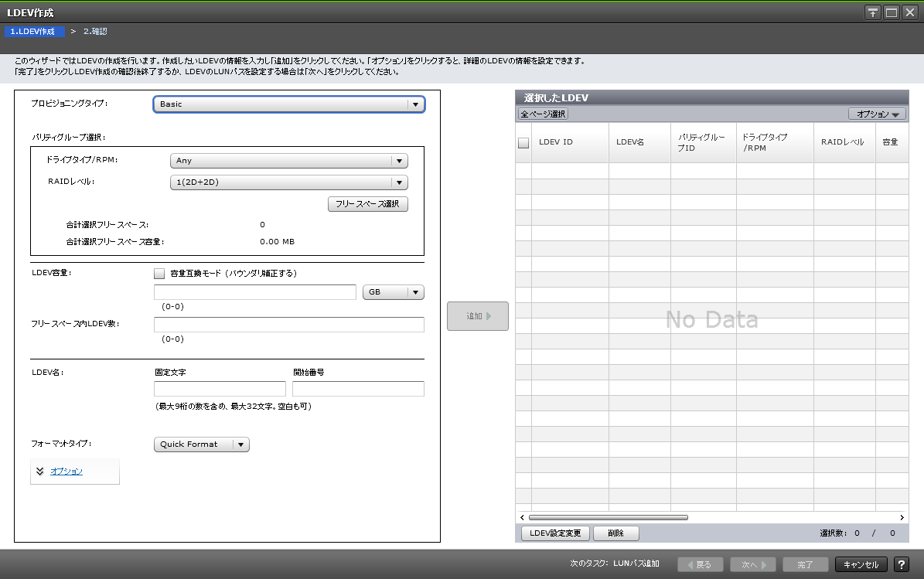This screenshot has height=579, width=924.
Task: Click the left scroll arrow of the table
Action: [x=522, y=517]
